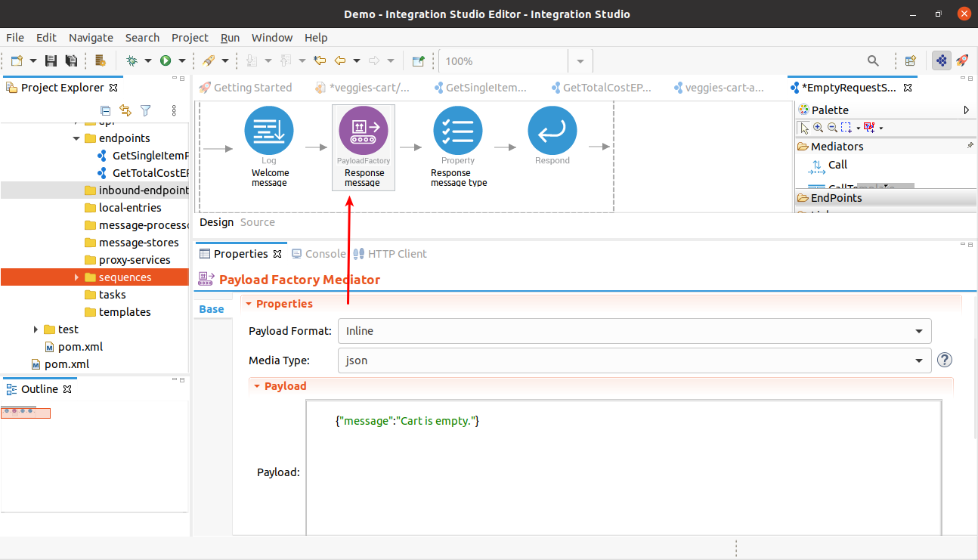Select the Base properties tab
The width and height of the screenshot is (978, 560).
(212, 309)
